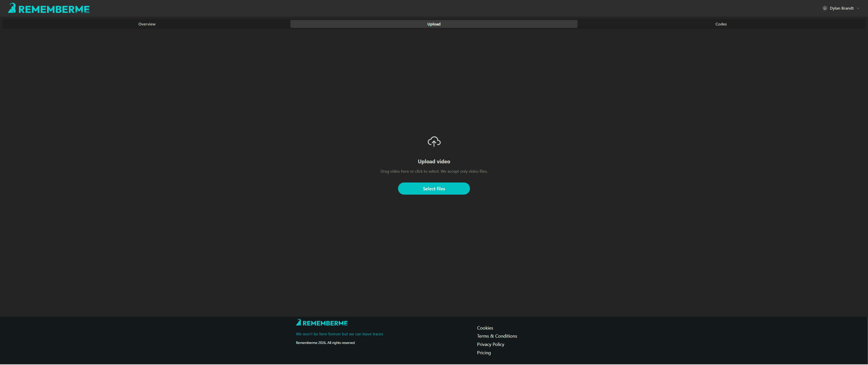This screenshot has height=365, width=868.
Task: Click the Upload video heading
Action: [x=434, y=161]
